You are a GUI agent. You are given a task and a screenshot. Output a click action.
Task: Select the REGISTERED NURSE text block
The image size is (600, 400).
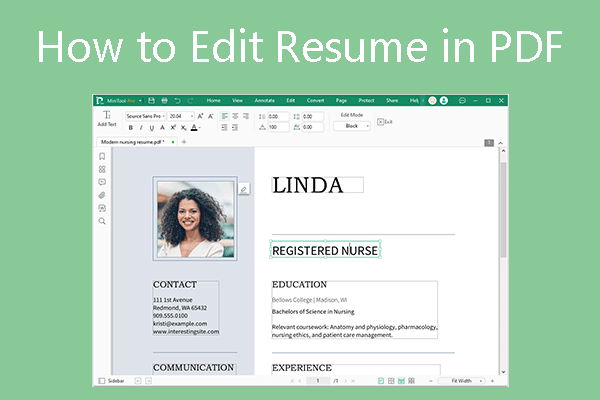tap(325, 250)
